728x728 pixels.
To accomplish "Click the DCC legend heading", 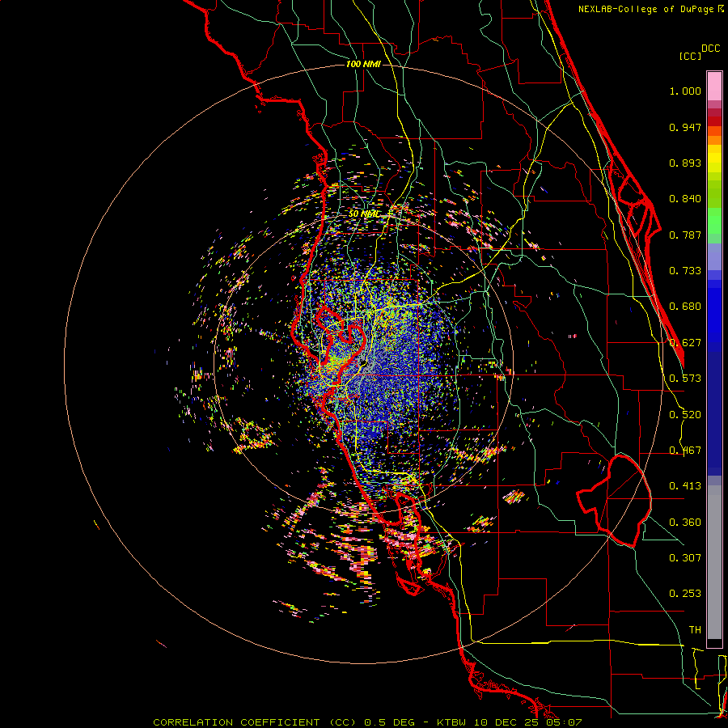I will 711,49.
